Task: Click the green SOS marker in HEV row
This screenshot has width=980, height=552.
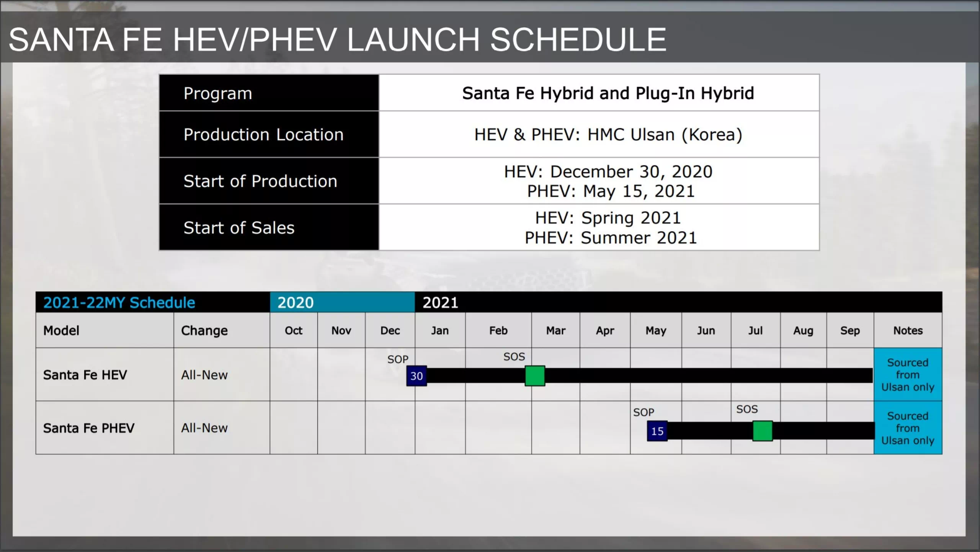Action: tap(535, 376)
